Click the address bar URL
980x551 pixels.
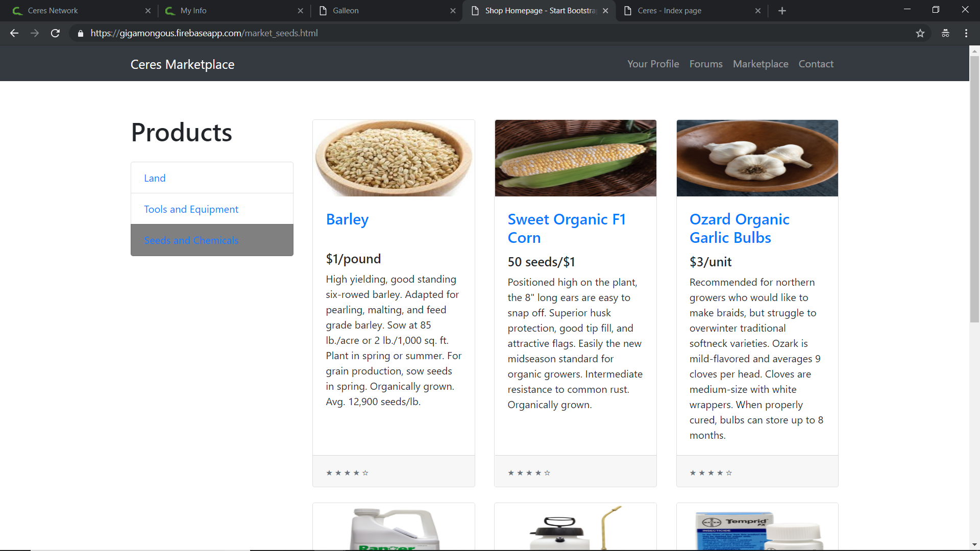click(204, 33)
